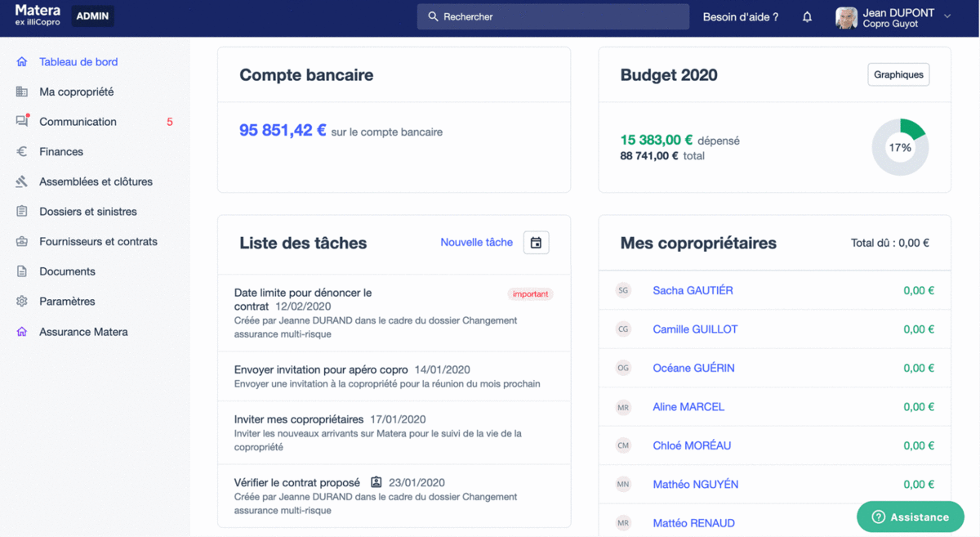The image size is (980, 537).
Task: Click the Documents file icon in sidebar
Action: [22, 271]
